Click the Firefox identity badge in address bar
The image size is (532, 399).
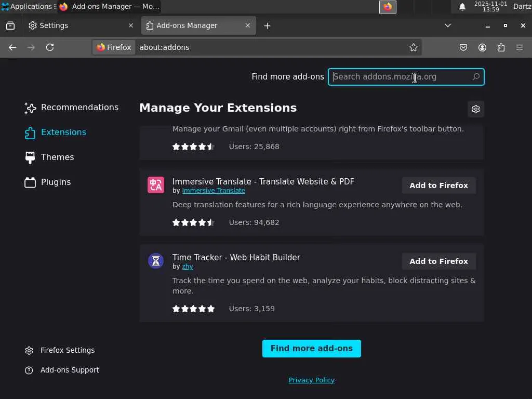114,47
